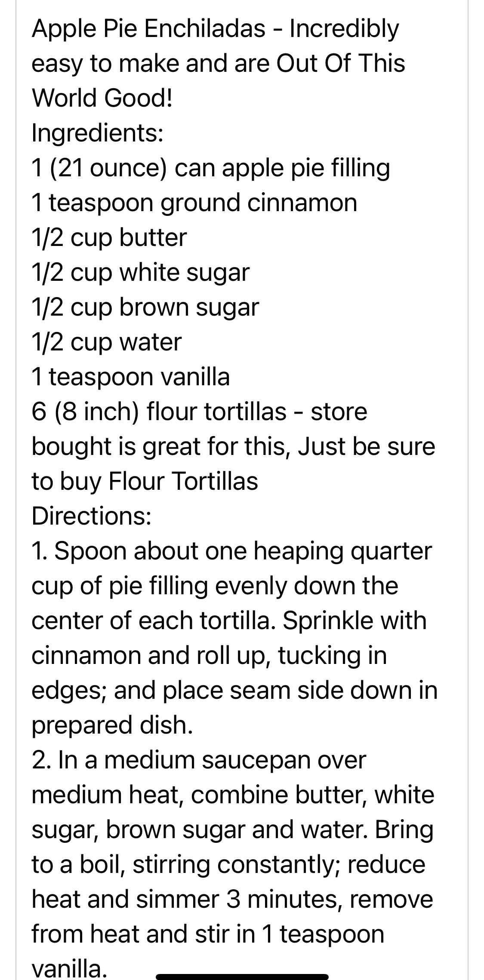
Task: Tap the '1 teaspoon ground cinnamon' line
Action: tap(194, 203)
